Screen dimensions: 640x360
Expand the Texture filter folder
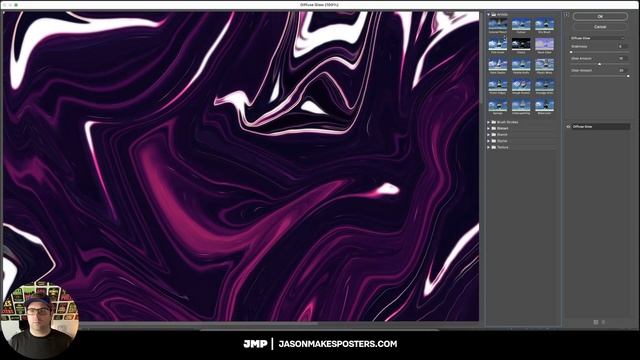[x=489, y=147]
